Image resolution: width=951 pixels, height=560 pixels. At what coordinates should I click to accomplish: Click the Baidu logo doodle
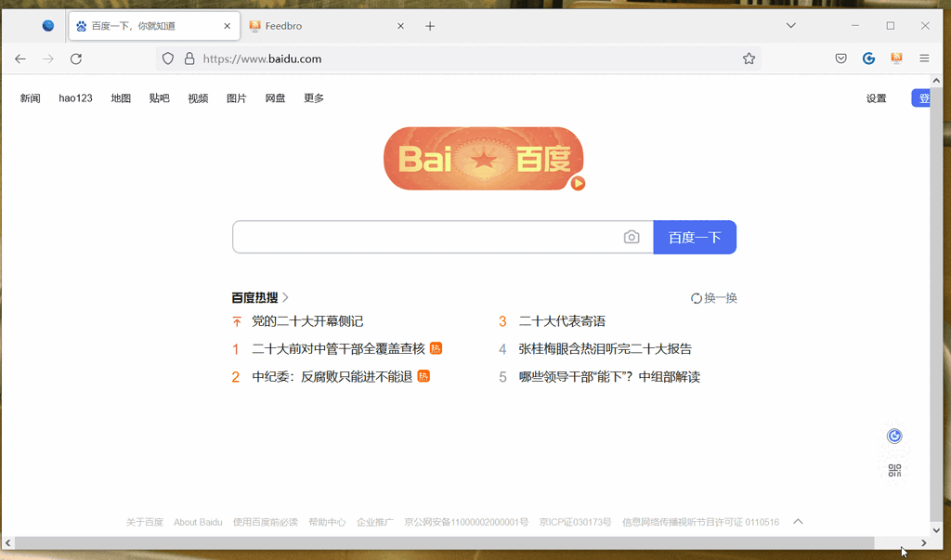(x=483, y=159)
